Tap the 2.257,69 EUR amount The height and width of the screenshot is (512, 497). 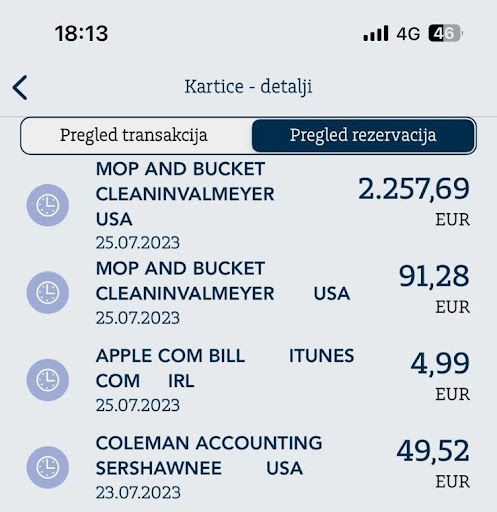414,201
